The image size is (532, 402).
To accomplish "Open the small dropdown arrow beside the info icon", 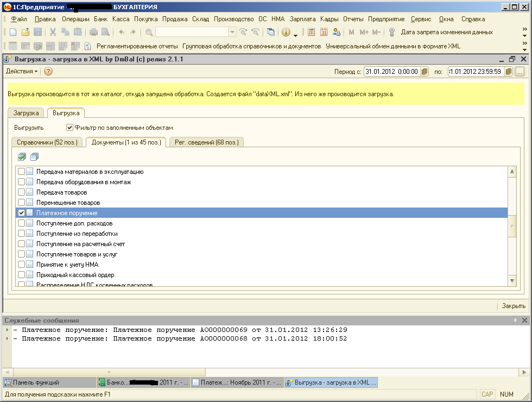I will [295, 35].
